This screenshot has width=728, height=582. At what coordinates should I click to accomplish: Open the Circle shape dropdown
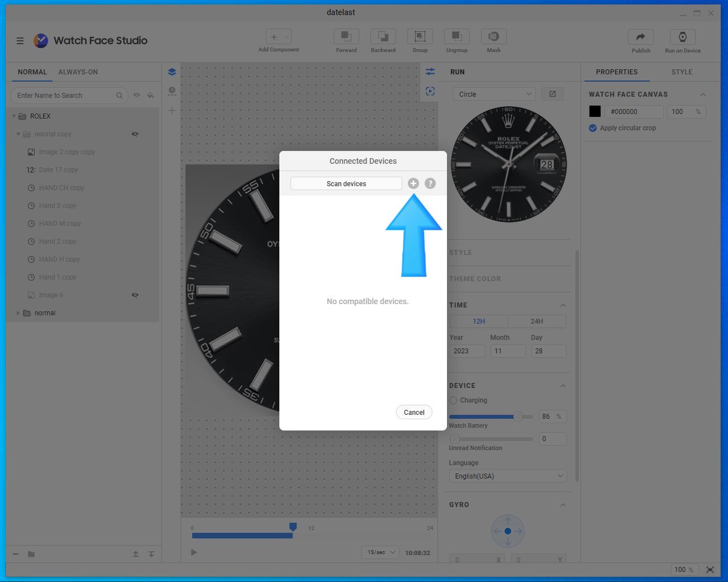click(494, 94)
